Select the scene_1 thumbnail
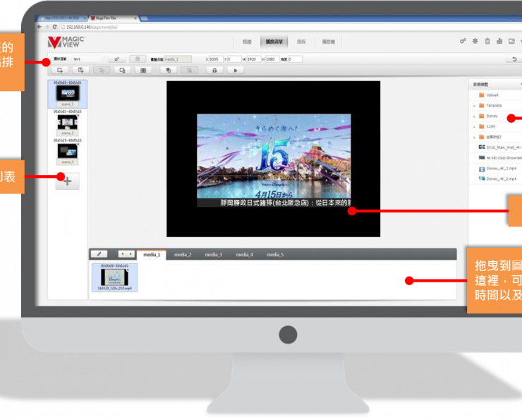522x420 pixels. pos(68,94)
